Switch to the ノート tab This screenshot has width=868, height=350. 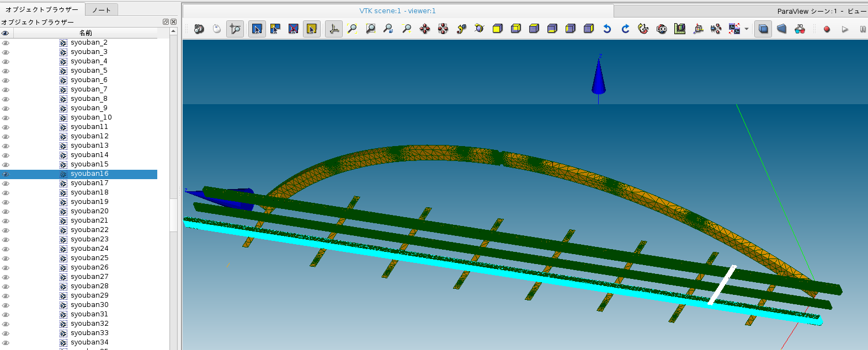click(x=102, y=10)
